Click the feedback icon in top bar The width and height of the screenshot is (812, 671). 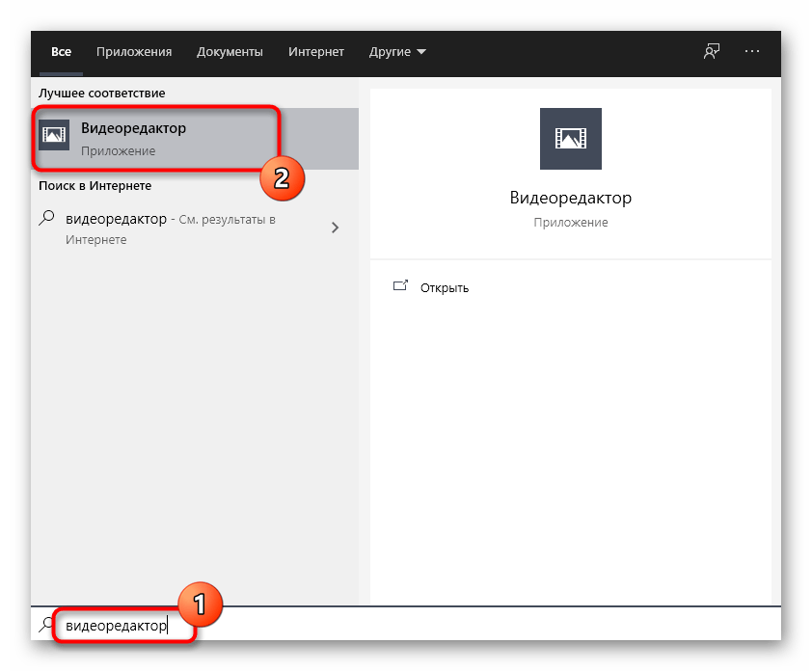tap(712, 52)
